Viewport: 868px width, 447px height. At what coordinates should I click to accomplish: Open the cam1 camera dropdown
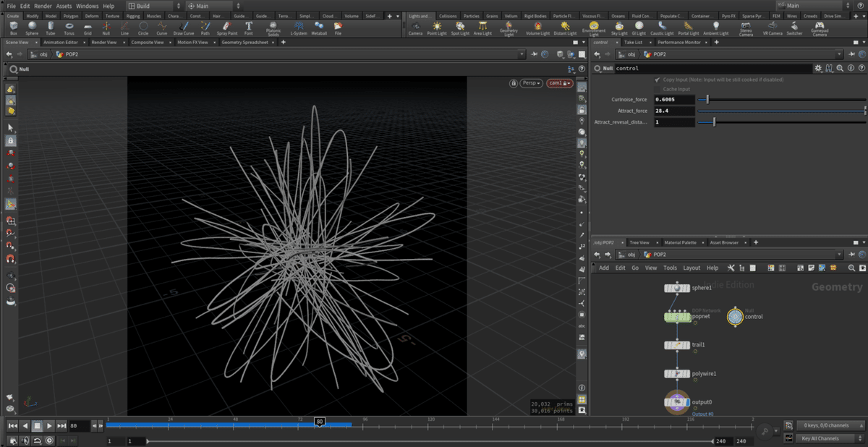pyautogui.click(x=559, y=83)
